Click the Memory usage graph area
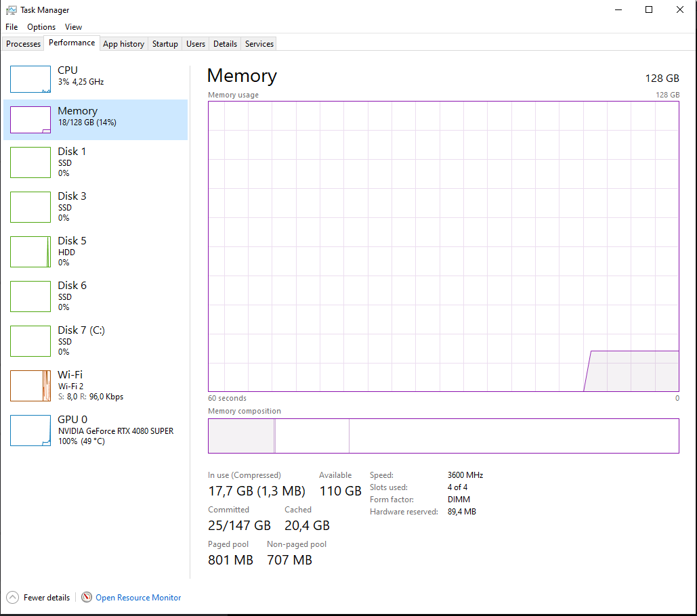The height and width of the screenshot is (616, 697). click(443, 246)
